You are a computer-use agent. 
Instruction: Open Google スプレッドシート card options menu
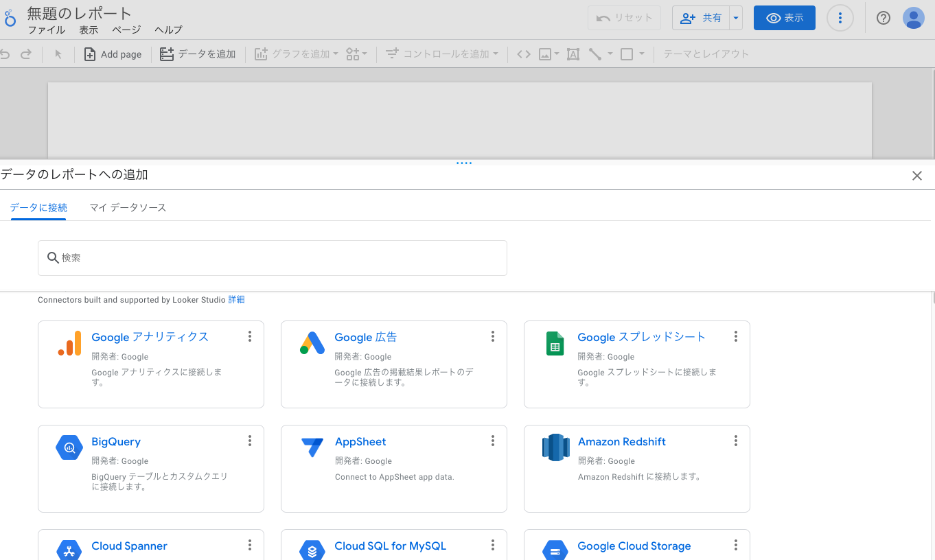click(x=736, y=336)
